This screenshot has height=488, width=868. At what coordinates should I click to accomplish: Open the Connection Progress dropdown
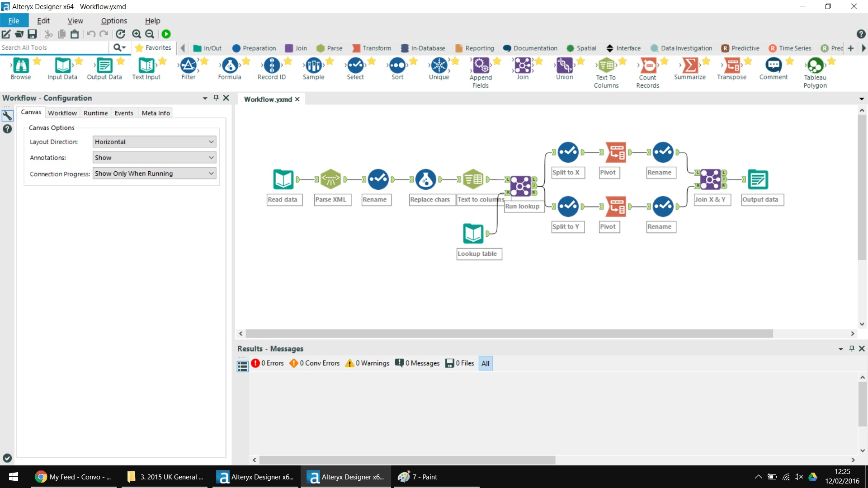[x=154, y=174]
